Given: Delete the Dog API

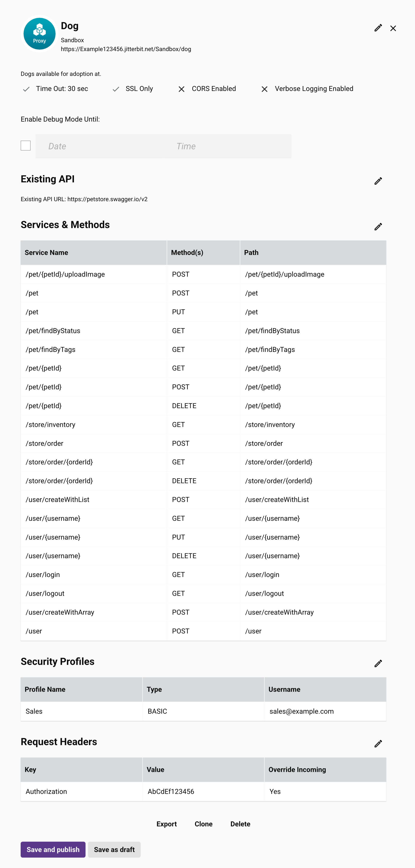Looking at the screenshot, I should pyautogui.click(x=240, y=824).
